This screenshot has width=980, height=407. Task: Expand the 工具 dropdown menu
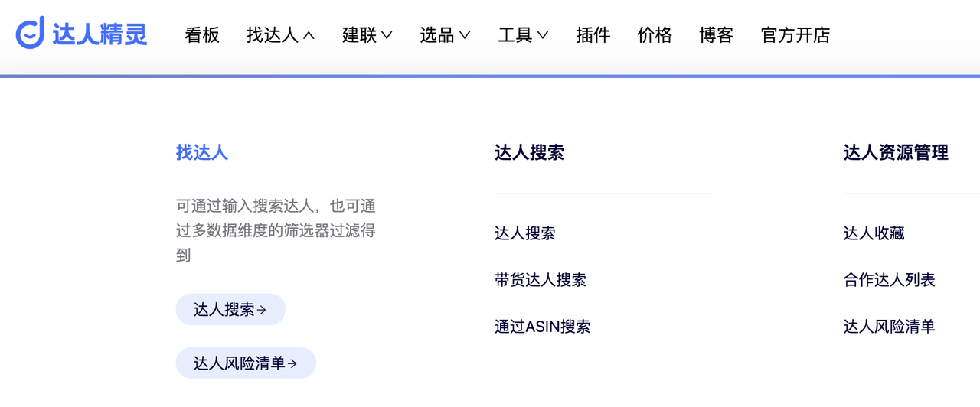(523, 35)
